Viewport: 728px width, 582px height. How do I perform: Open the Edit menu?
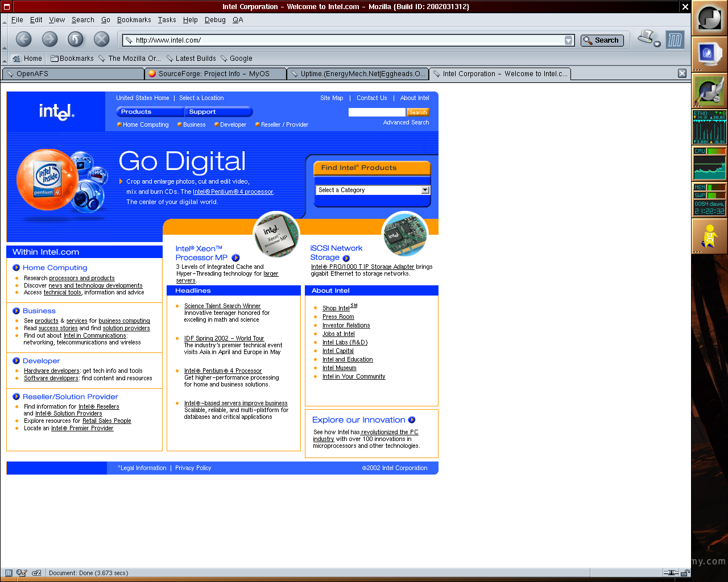click(x=36, y=20)
